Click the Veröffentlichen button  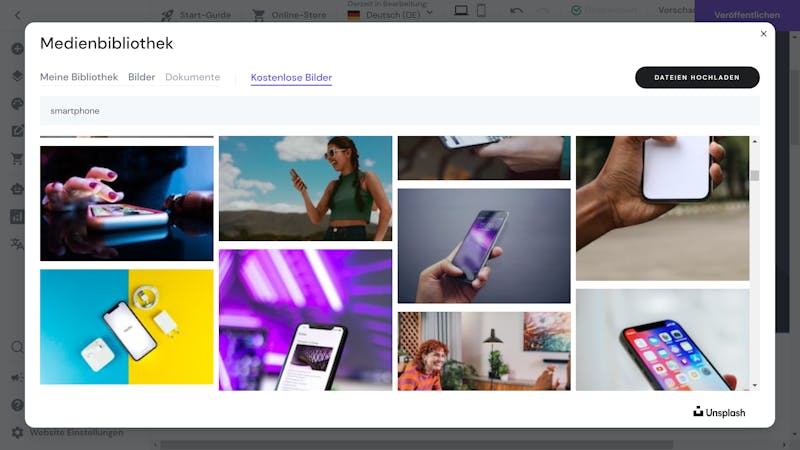747,15
